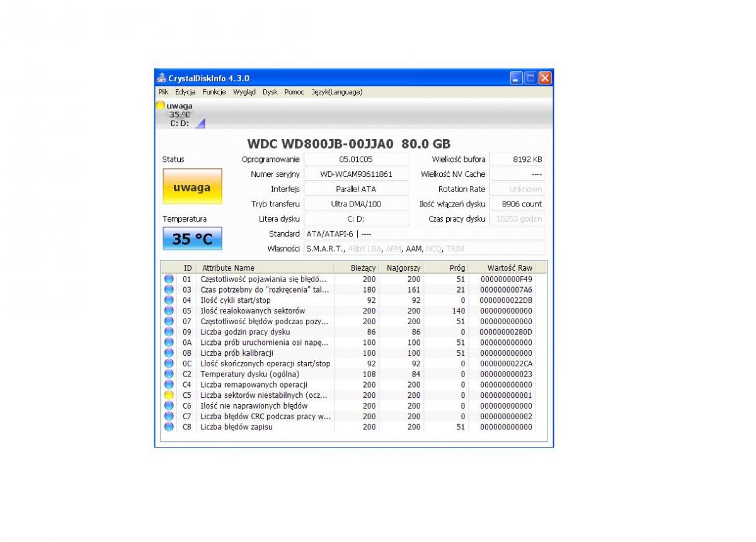Click raw value 000000000F49
Screen dimensions: 756x542
click(506, 279)
